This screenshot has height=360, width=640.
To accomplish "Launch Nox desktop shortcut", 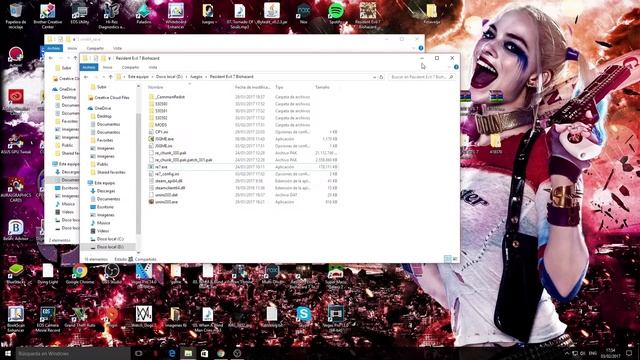I will 304,14.
